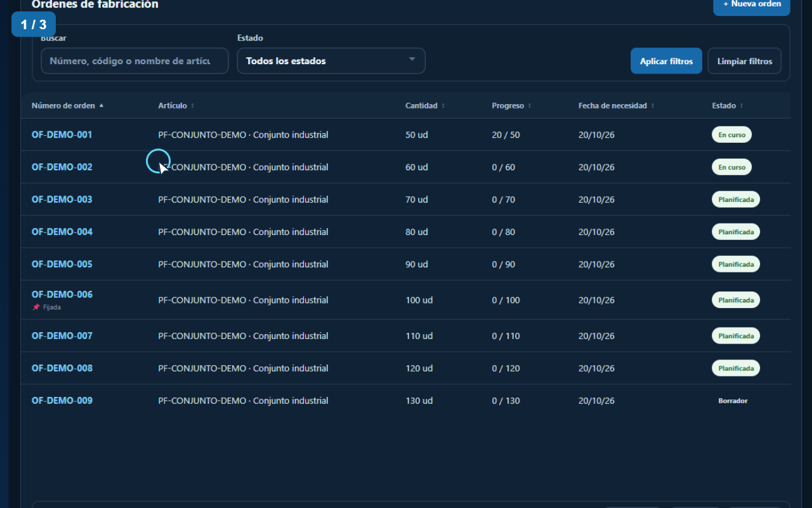Click the Planificada badge for OF-DEMO-003

tap(736, 199)
